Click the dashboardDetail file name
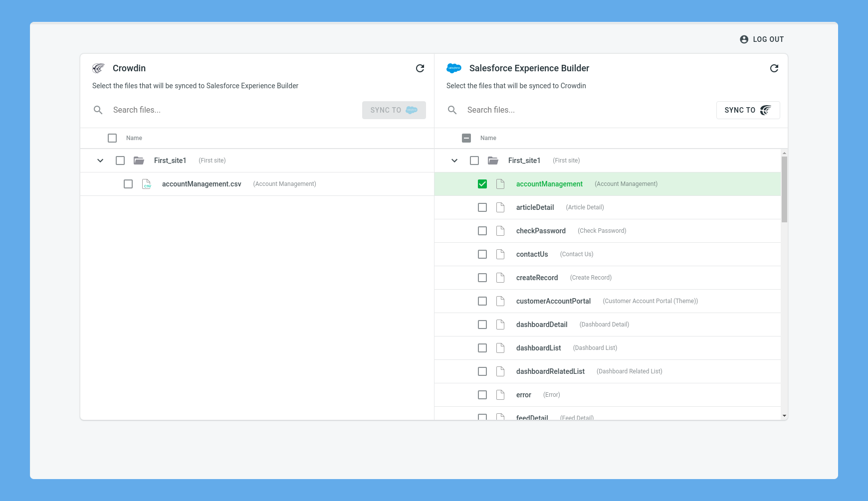This screenshot has width=868, height=501. pyautogui.click(x=542, y=325)
